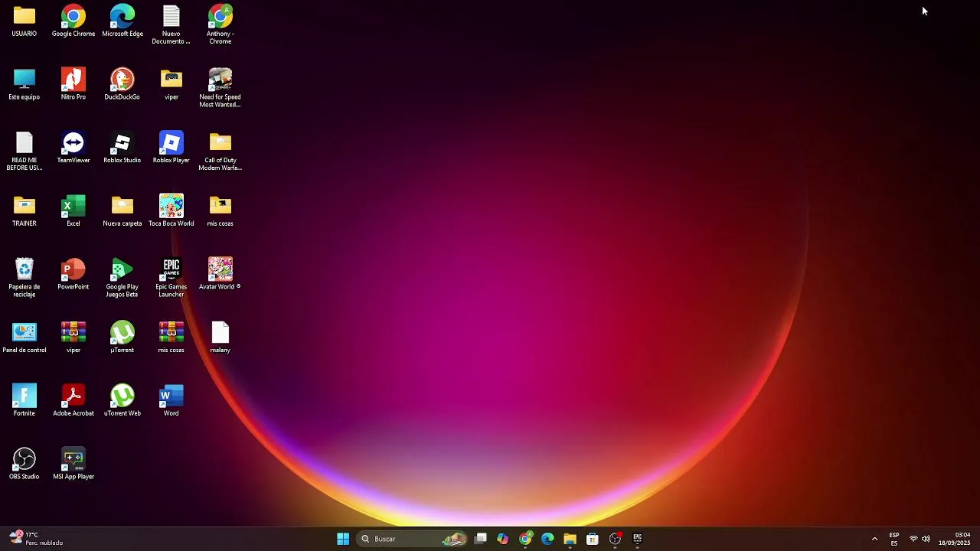Select the Call of Duty Modern Warfare folder
This screenshot has height=551, width=980.
pyautogui.click(x=220, y=152)
